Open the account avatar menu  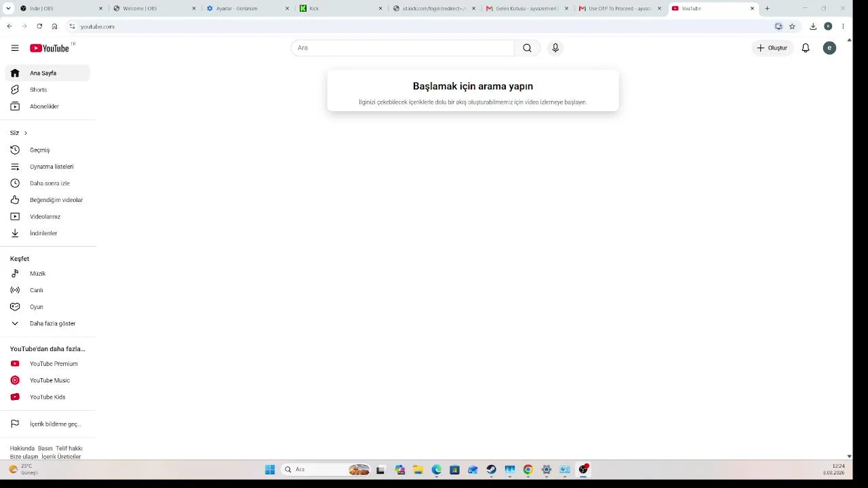[829, 48]
